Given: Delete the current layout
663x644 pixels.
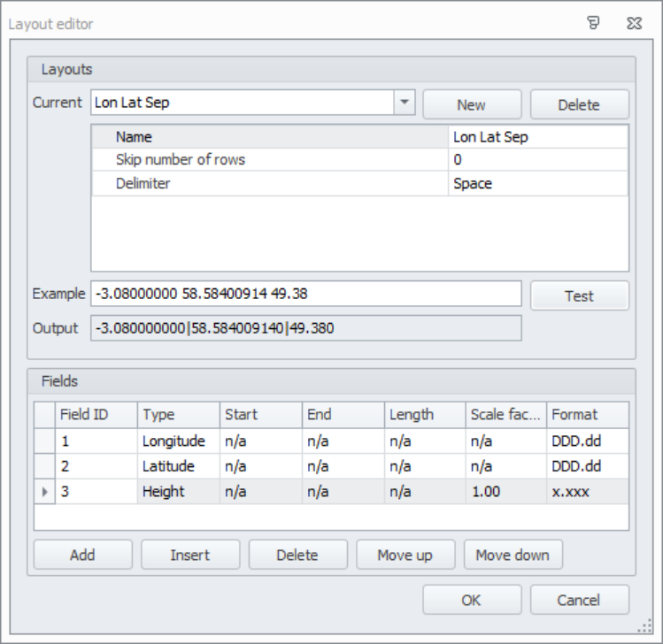Looking at the screenshot, I should 579,104.
